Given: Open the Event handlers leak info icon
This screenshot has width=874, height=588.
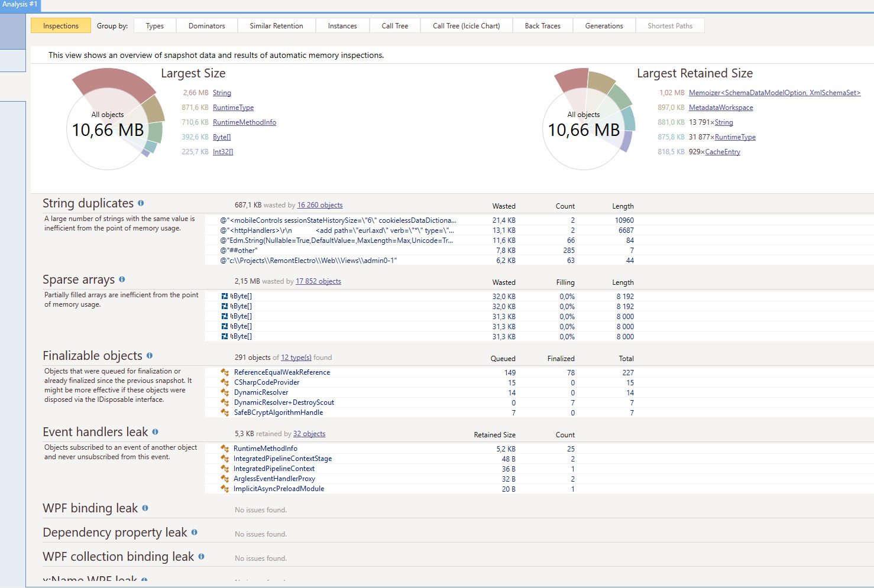Looking at the screenshot, I should 155,431.
